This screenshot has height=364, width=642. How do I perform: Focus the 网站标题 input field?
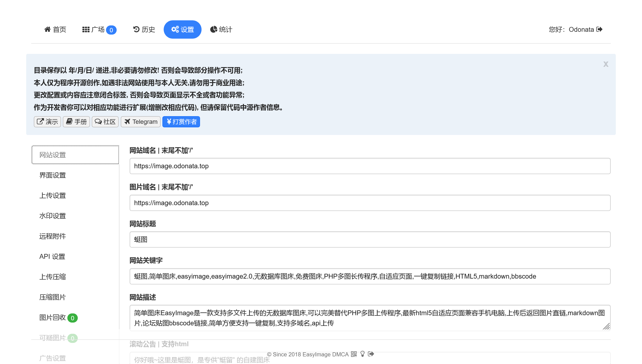(x=370, y=239)
